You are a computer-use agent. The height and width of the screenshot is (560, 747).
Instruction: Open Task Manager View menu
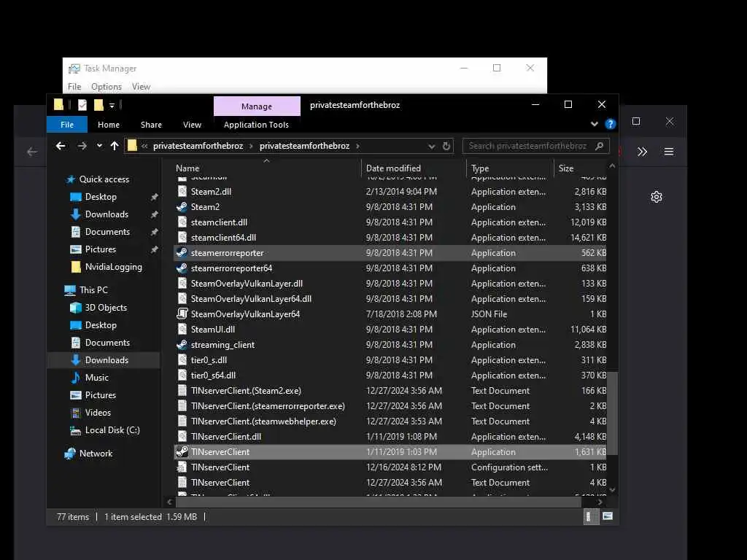141,87
